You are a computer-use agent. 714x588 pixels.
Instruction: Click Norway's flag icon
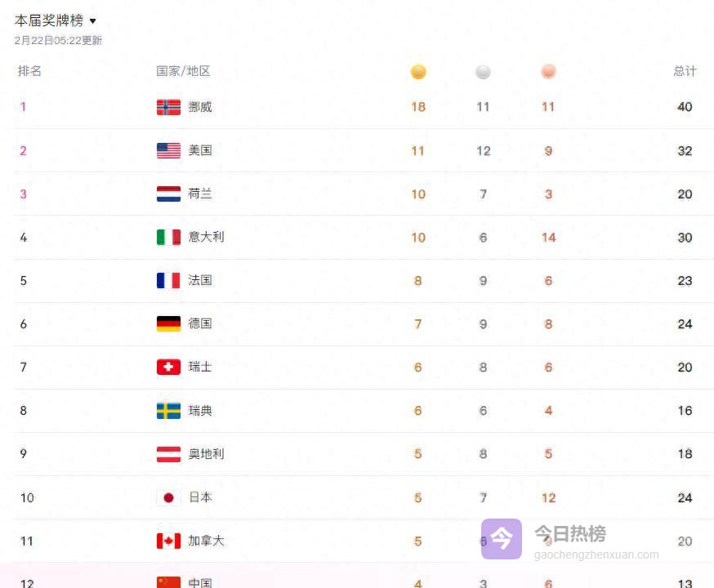click(168, 107)
